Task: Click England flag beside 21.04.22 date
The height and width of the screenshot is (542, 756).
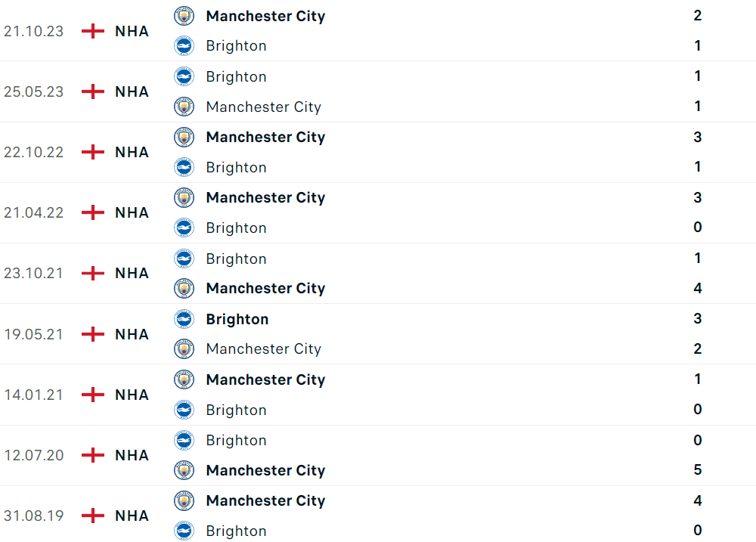Action: (x=93, y=212)
